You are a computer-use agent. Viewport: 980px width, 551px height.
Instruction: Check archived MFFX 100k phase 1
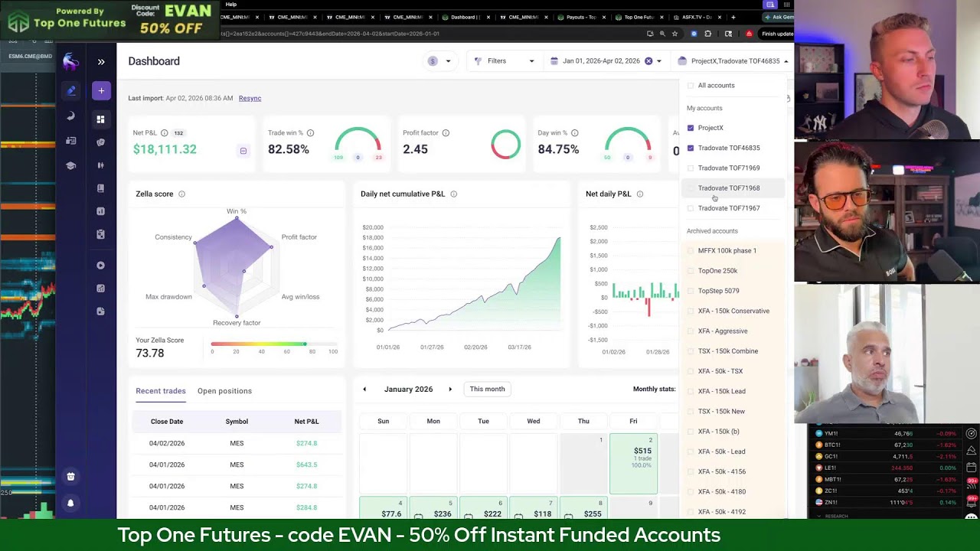[x=691, y=251]
